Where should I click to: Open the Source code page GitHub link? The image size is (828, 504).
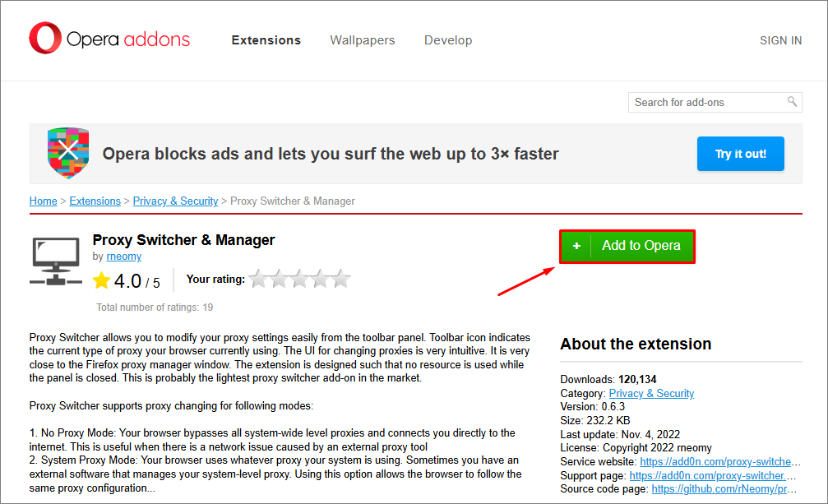pos(724,488)
